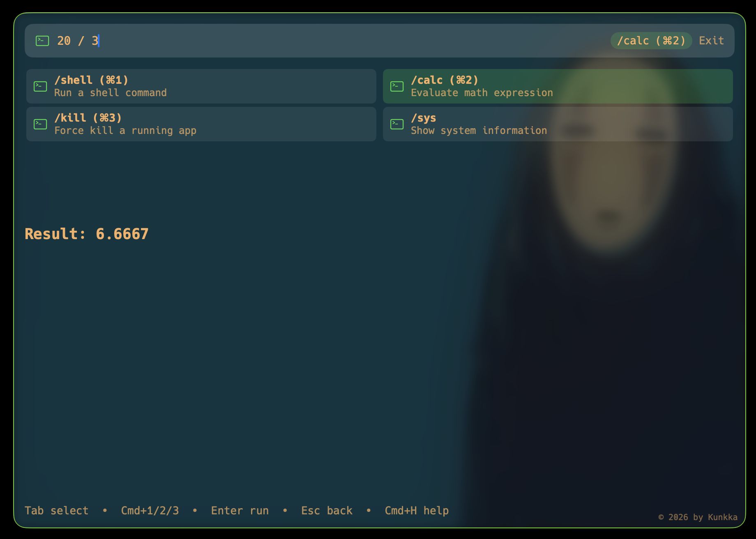Open help via Cmd+H help hint
756x539 pixels.
tap(417, 511)
